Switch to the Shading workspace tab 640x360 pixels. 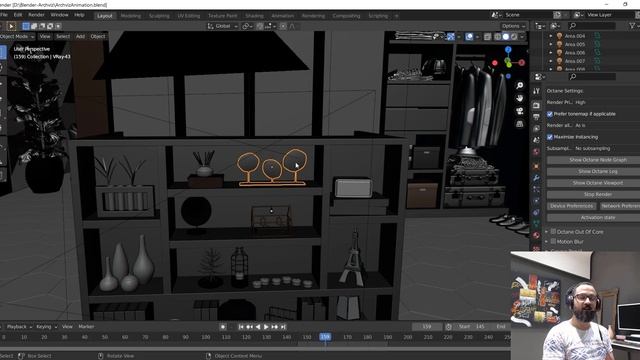254,16
